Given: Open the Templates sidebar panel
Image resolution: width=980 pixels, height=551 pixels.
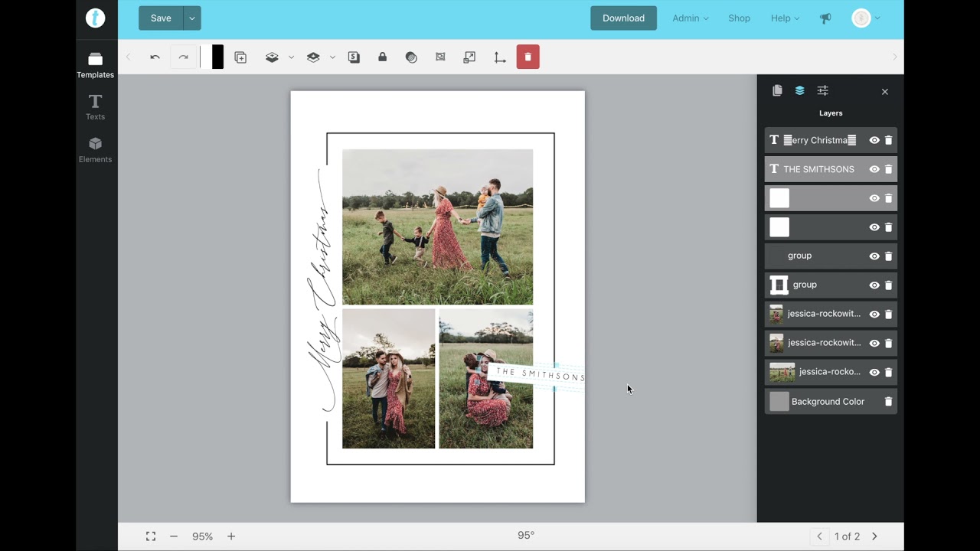Looking at the screenshot, I should (x=95, y=65).
